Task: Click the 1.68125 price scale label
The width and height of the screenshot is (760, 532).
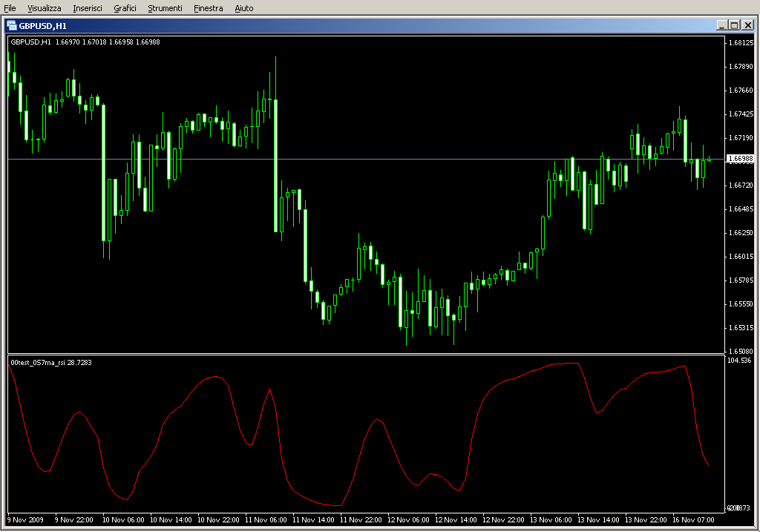Action: click(741, 42)
